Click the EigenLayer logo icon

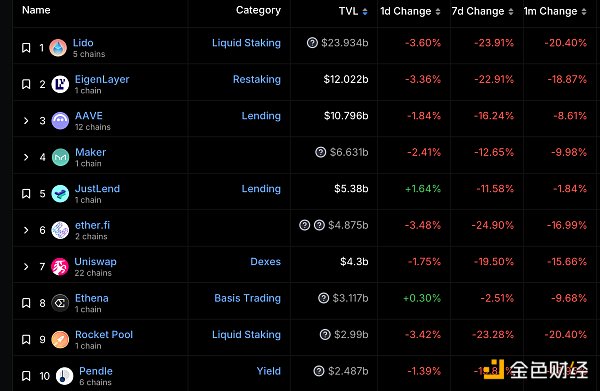tap(60, 84)
